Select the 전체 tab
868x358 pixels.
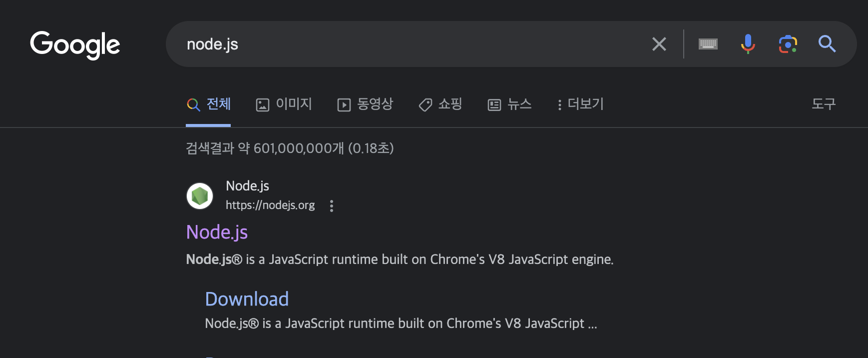point(208,104)
